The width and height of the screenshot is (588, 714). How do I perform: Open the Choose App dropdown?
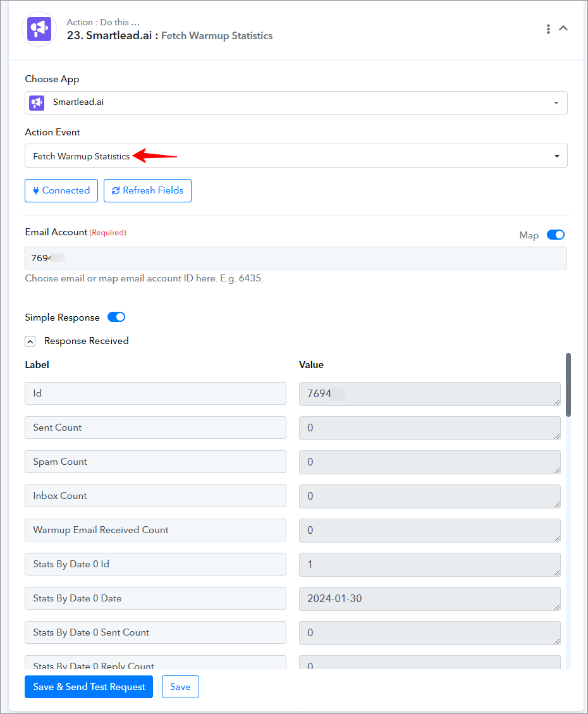coord(296,103)
